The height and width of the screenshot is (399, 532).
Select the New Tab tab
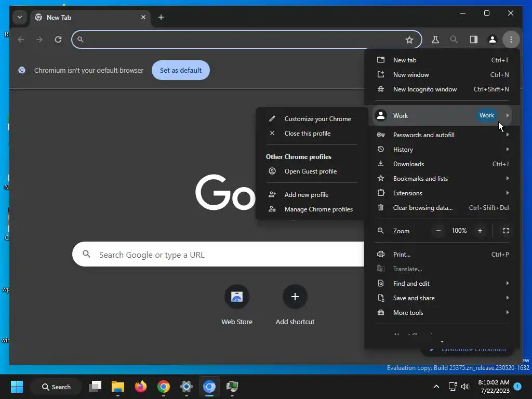[x=91, y=17]
